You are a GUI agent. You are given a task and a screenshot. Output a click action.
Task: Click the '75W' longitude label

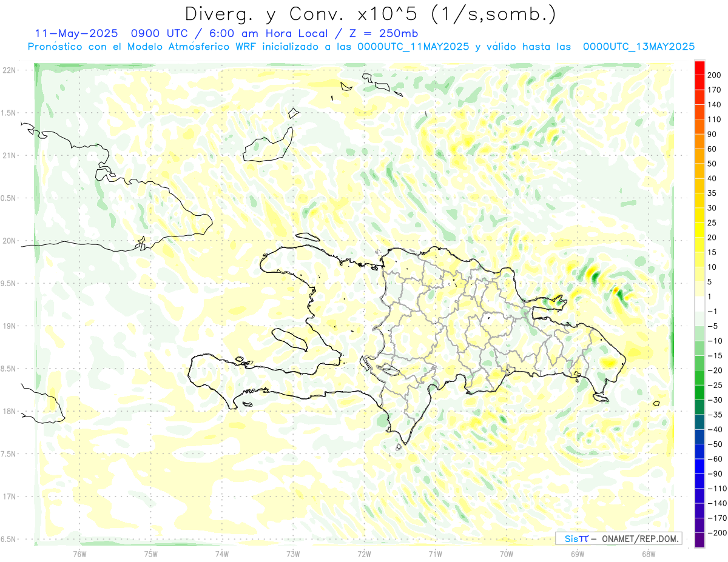151,553
